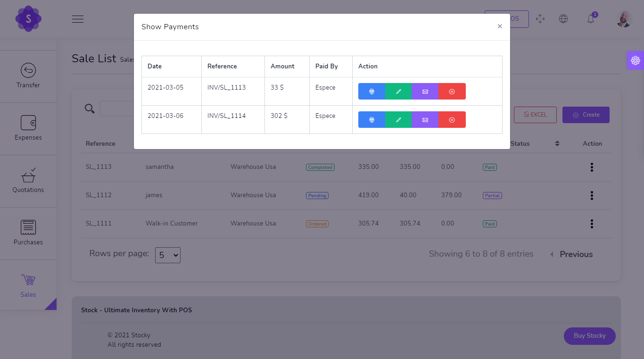
Task: Toggle the sidebar hamburger menu
Action: (77, 19)
